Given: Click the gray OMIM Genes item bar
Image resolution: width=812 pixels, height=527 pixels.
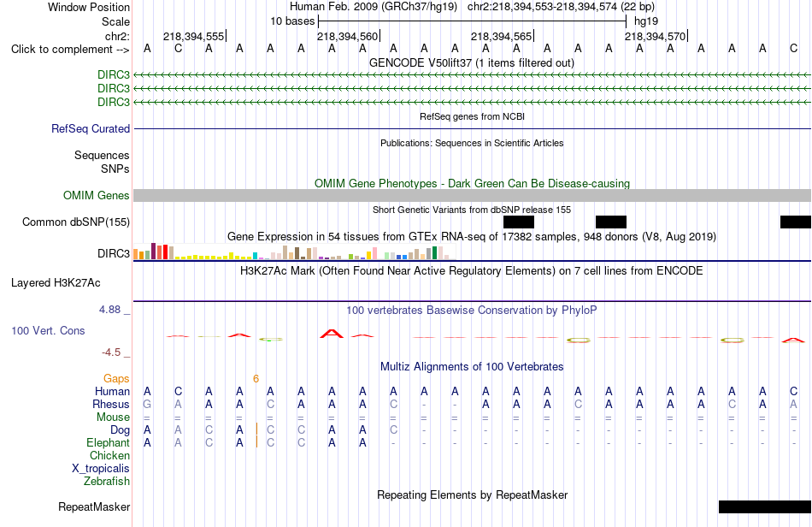Looking at the screenshot, I should [472, 195].
